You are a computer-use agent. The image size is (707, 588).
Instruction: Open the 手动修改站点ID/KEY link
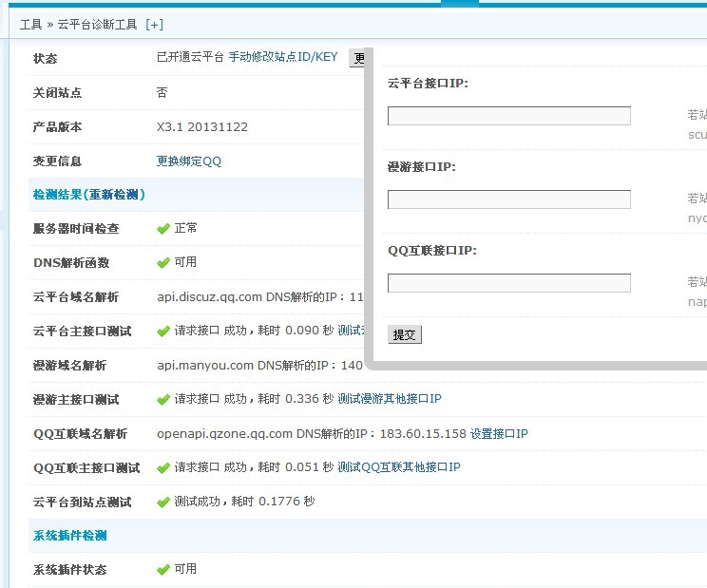pos(282,57)
